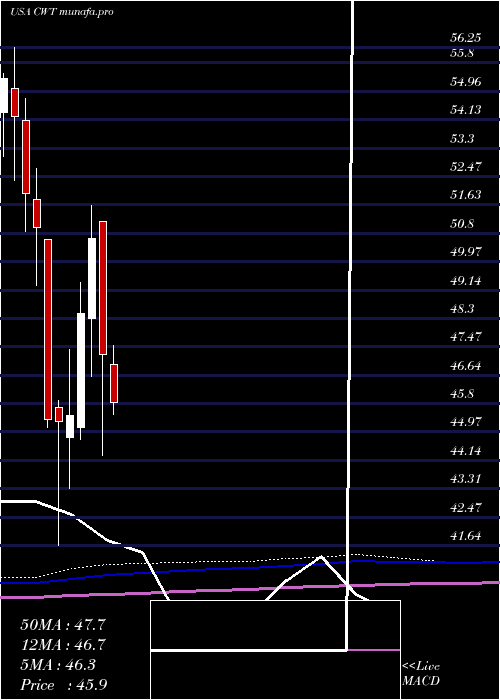
Task: Click the 45.8 price level label
Action: [x=462, y=394]
